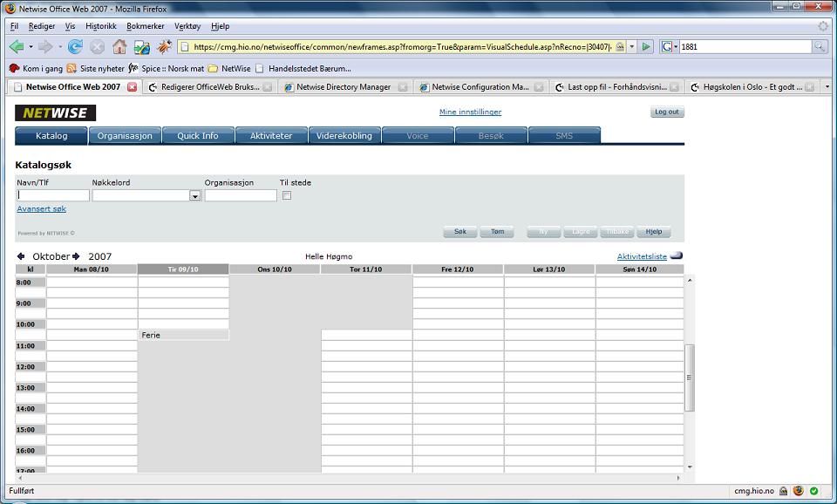Switch to Netwise Directory Manager tab
The width and height of the screenshot is (837, 504).
[x=345, y=87]
